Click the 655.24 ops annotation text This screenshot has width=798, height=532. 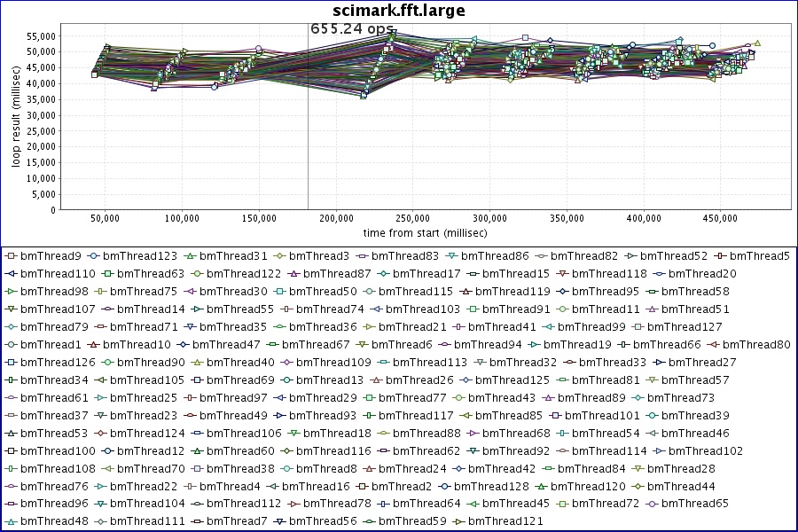351,28
